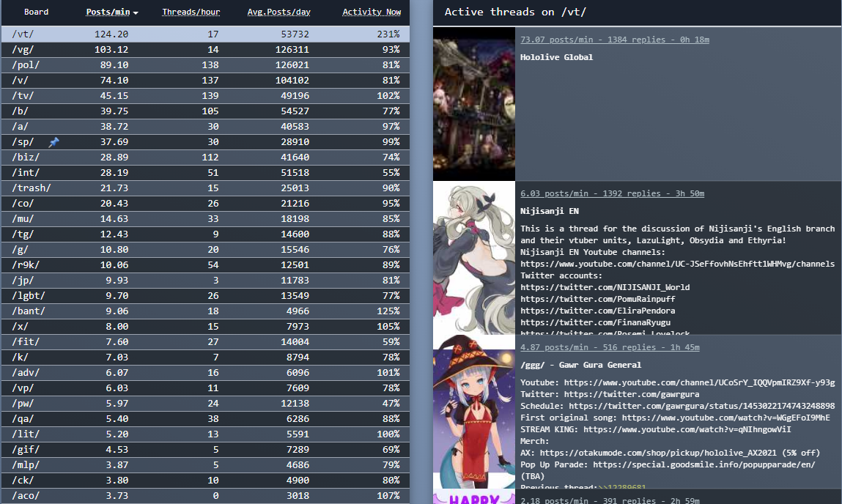
Task: Click the First original song URL line
Action: [x=675, y=418]
